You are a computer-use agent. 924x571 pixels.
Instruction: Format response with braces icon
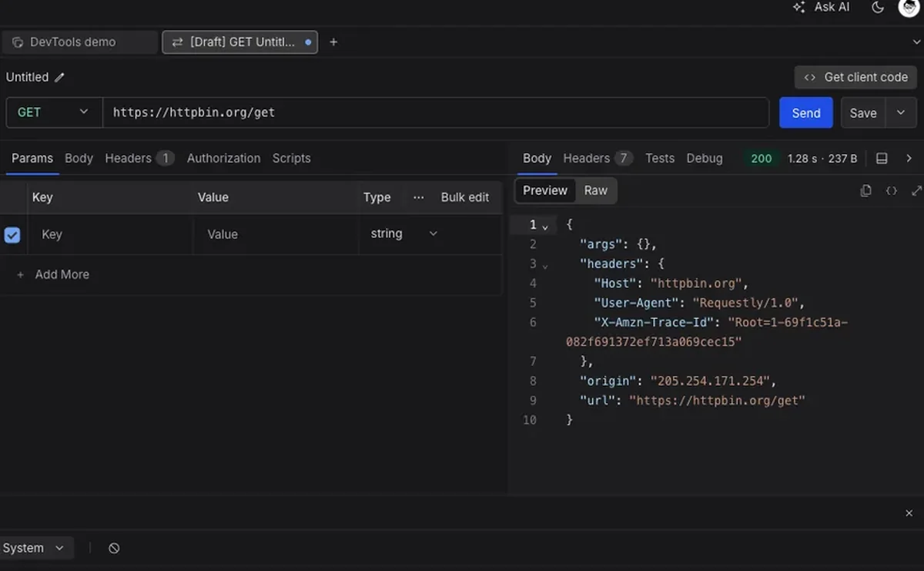[x=891, y=190]
